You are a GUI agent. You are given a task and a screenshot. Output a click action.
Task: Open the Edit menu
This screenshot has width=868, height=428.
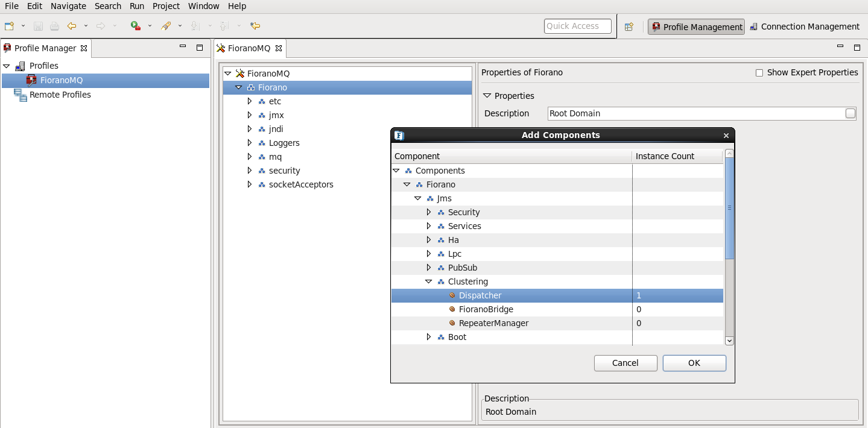coord(34,6)
